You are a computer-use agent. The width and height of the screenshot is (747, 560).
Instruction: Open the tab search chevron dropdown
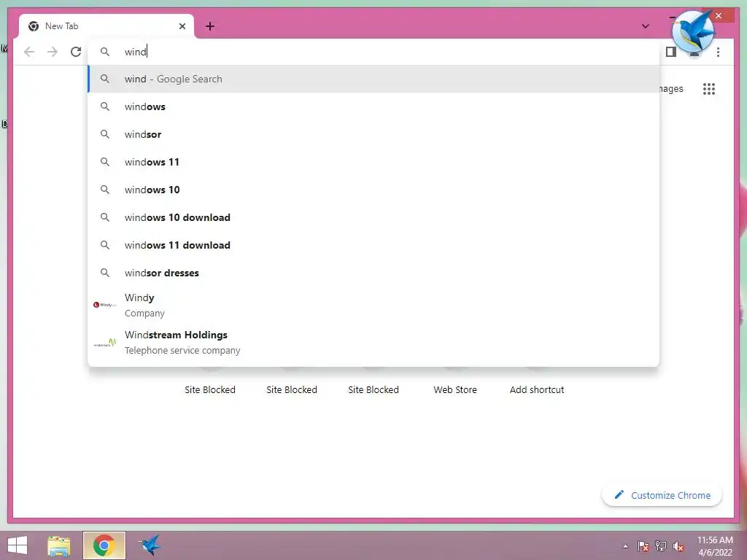pos(645,26)
